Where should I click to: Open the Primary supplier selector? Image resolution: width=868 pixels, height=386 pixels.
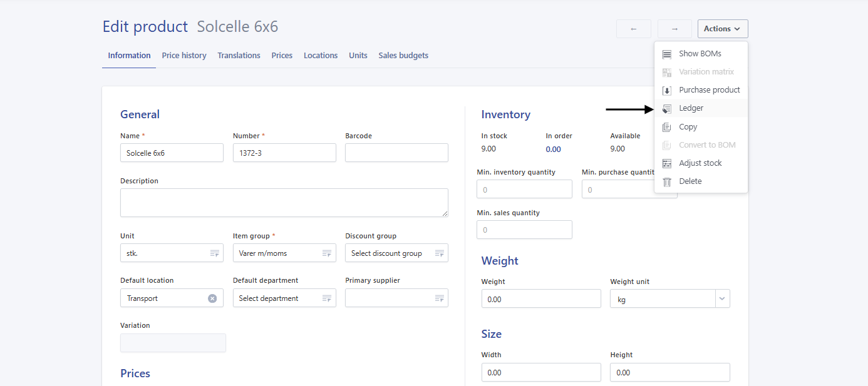440,298
